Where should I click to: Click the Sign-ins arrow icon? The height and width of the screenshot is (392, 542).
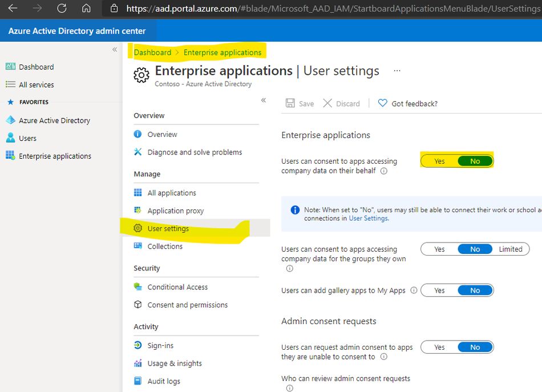tap(137, 345)
